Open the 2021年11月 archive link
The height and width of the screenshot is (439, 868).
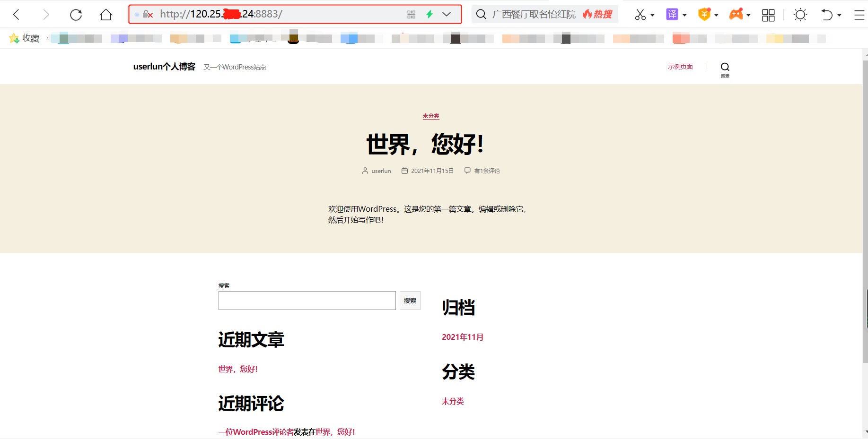(x=463, y=337)
